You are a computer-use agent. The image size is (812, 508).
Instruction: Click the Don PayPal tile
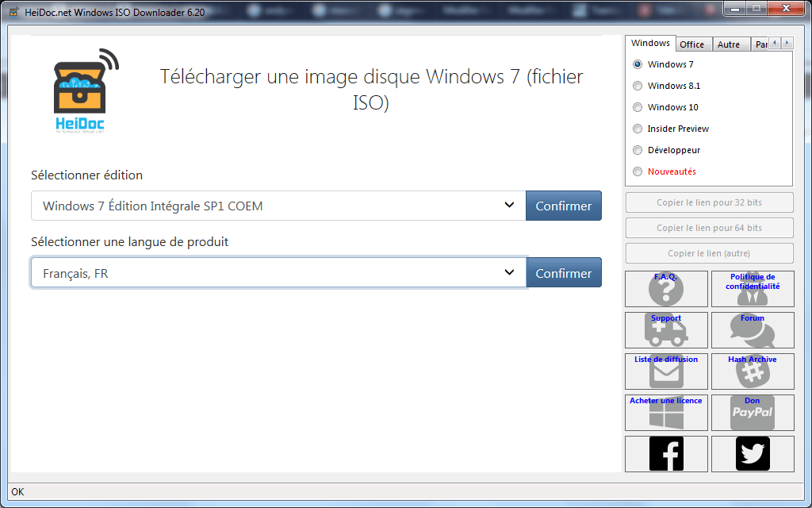pyautogui.click(x=753, y=413)
